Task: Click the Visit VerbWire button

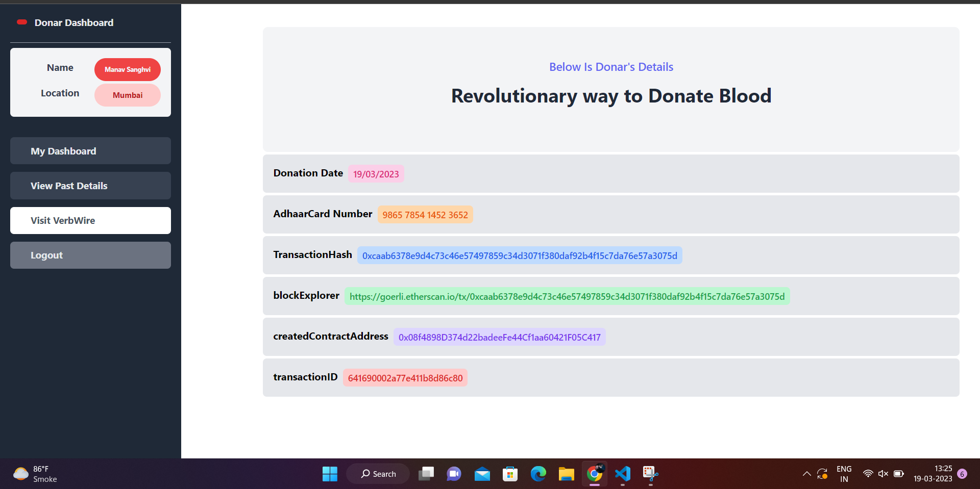Action: [x=90, y=220]
